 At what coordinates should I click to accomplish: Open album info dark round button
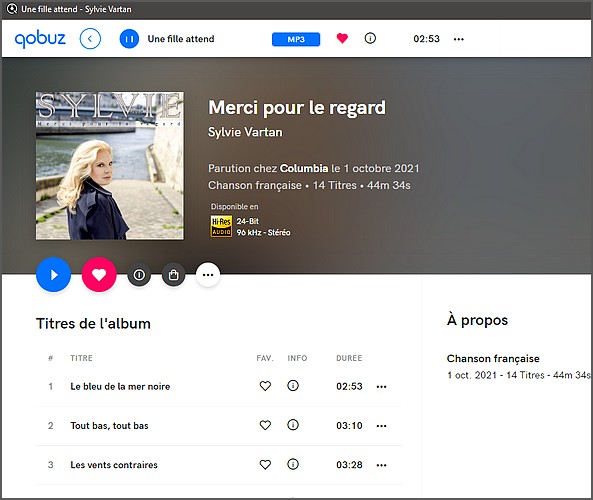click(x=139, y=275)
